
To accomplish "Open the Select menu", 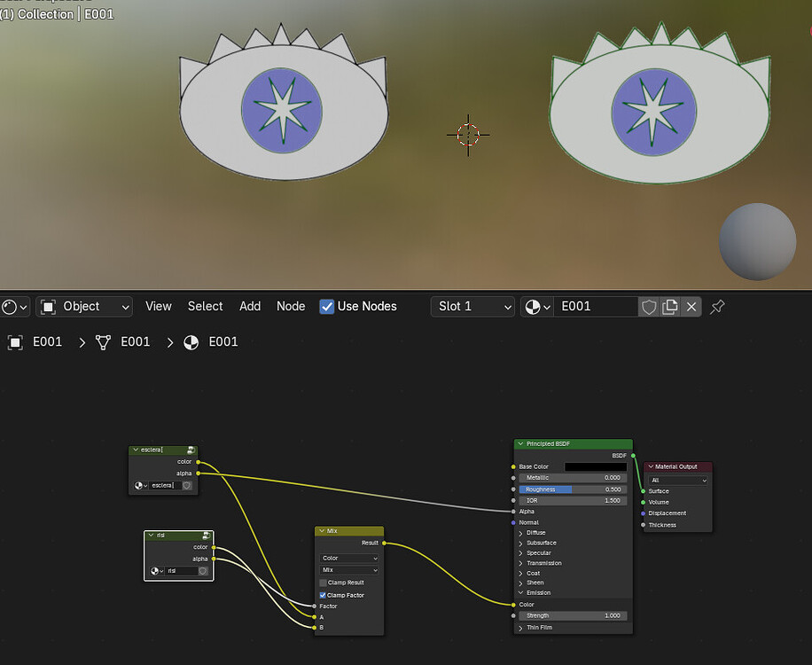I will pyautogui.click(x=205, y=306).
